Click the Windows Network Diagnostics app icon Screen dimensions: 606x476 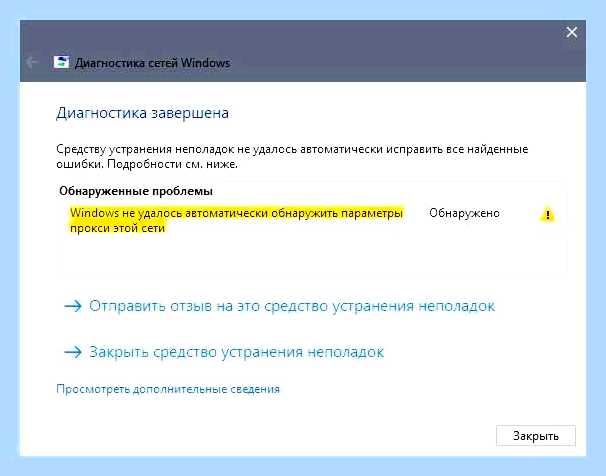point(61,62)
